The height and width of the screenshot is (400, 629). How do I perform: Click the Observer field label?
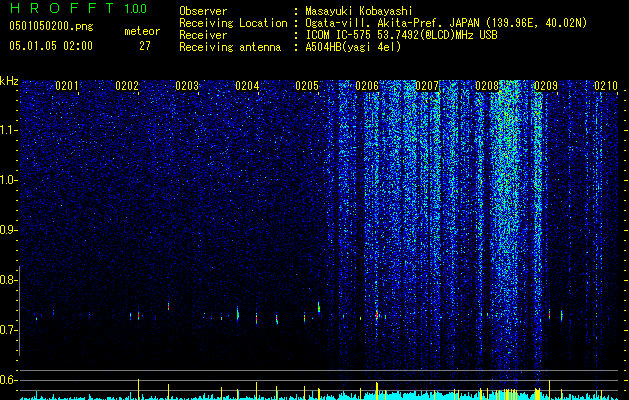(x=203, y=11)
